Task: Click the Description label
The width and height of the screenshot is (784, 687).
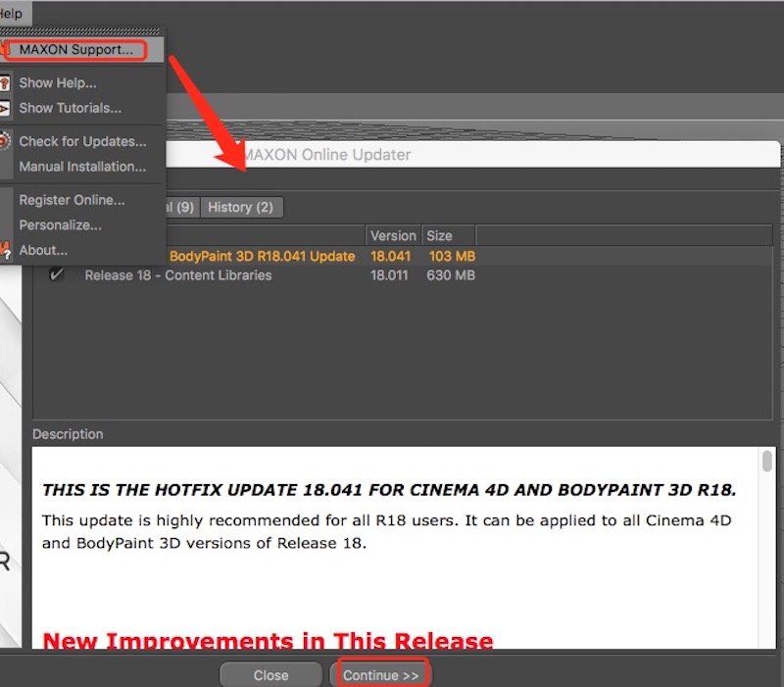Action: click(68, 434)
